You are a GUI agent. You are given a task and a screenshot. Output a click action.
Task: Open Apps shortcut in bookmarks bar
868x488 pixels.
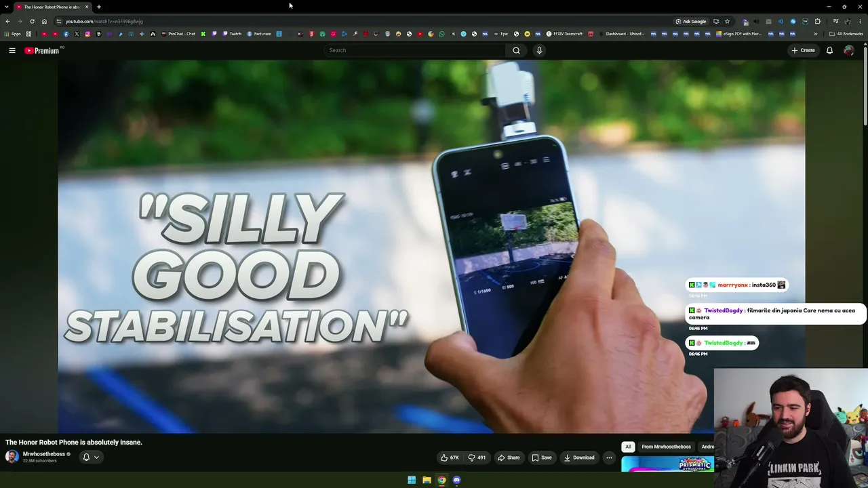(x=13, y=34)
